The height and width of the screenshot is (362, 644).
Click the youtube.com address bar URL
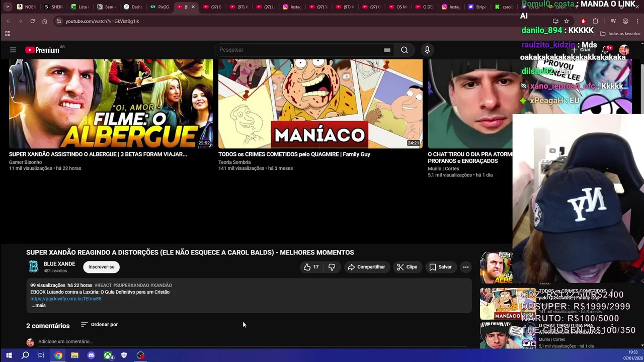point(102,21)
